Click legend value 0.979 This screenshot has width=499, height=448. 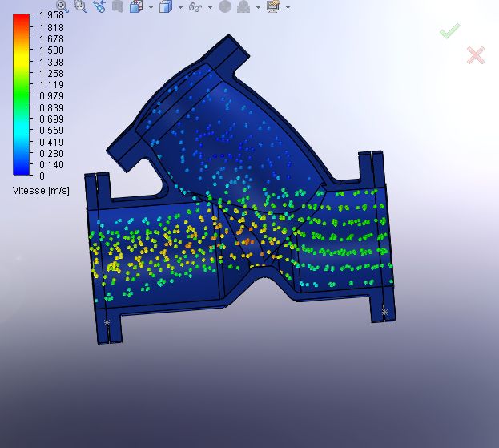[51, 96]
